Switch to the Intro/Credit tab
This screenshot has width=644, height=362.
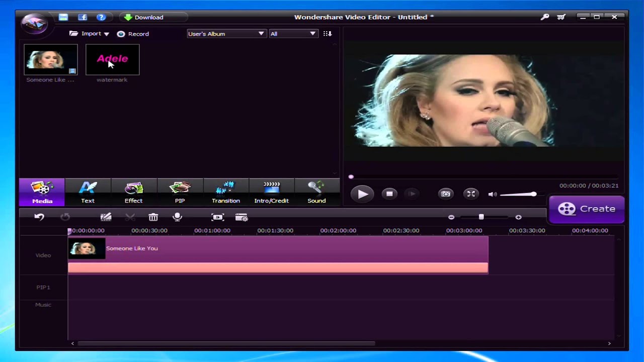271,192
